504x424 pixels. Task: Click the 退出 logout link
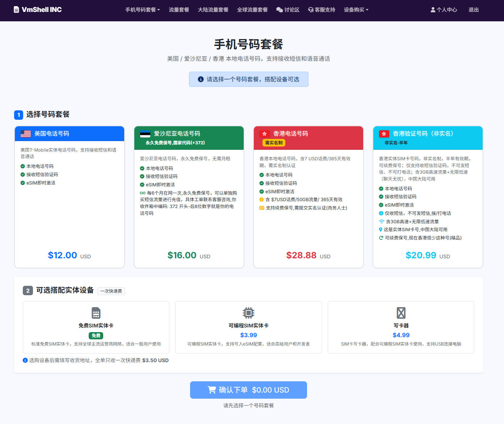474,10
